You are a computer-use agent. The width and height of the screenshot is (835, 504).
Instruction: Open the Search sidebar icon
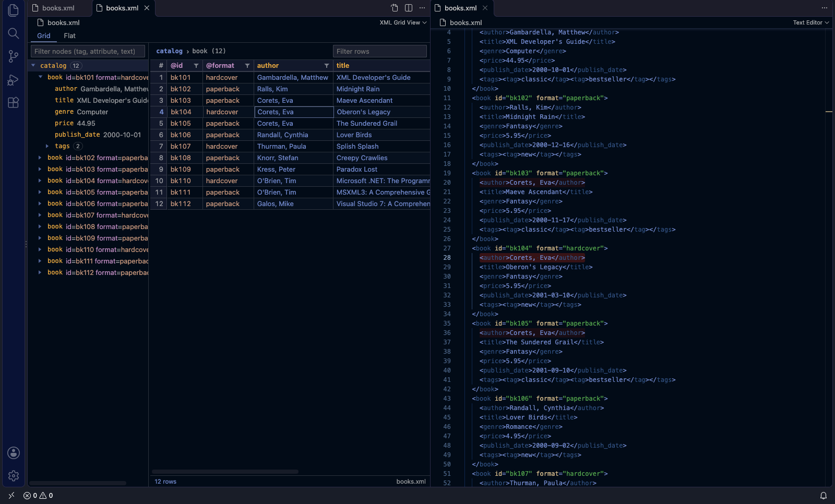coord(14,33)
